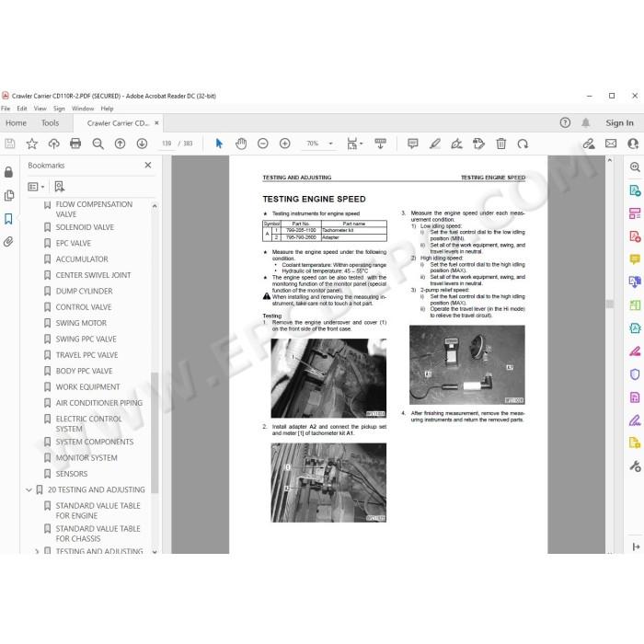Open Protect shield tool in right pane
644x644 pixels.
click(x=635, y=374)
